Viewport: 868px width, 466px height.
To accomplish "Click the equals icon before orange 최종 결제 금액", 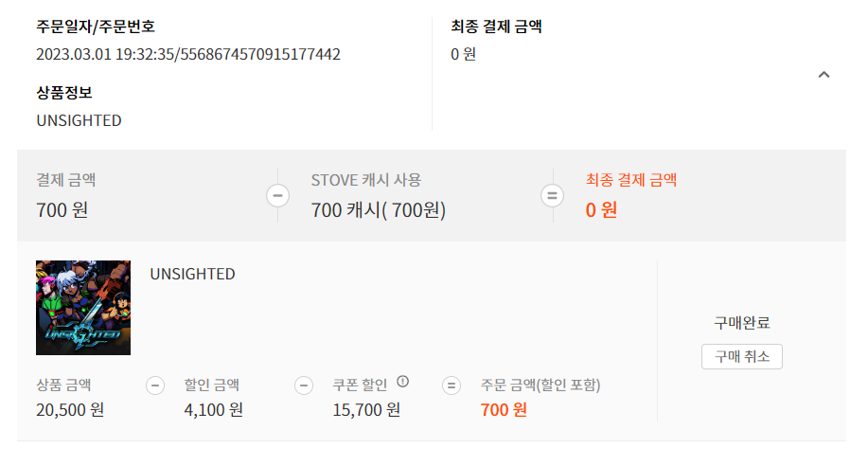I will 552,196.
